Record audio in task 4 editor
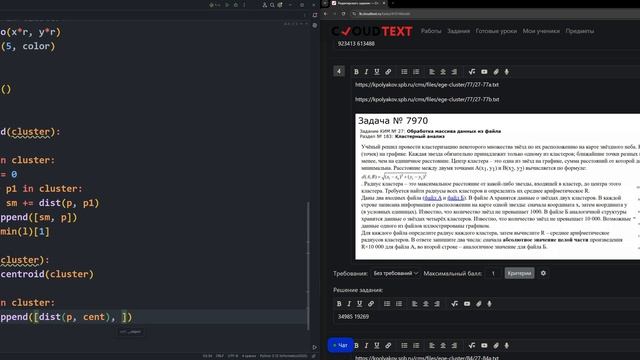 point(507,72)
